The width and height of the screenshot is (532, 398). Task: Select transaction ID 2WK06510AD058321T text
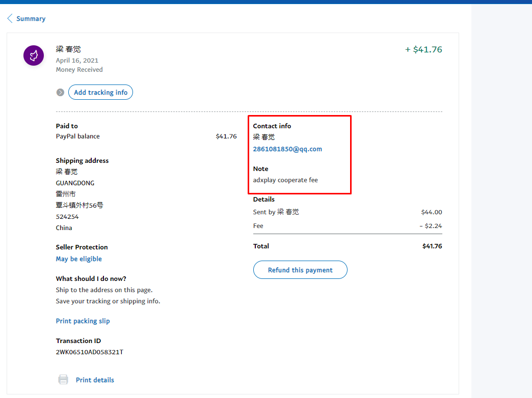(x=90, y=352)
